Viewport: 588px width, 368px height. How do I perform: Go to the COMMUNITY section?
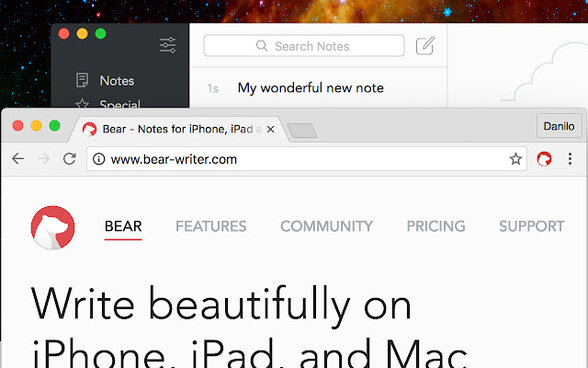tap(327, 226)
